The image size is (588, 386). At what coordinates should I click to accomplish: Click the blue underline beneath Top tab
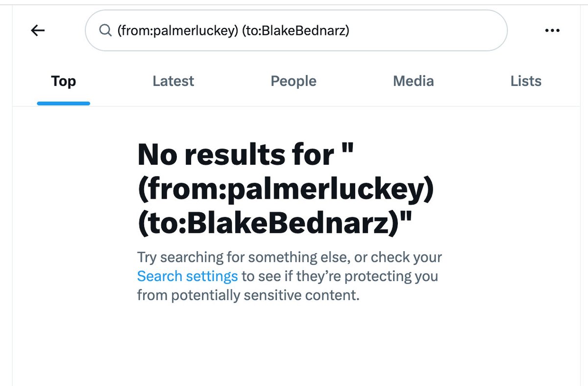coord(63,103)
